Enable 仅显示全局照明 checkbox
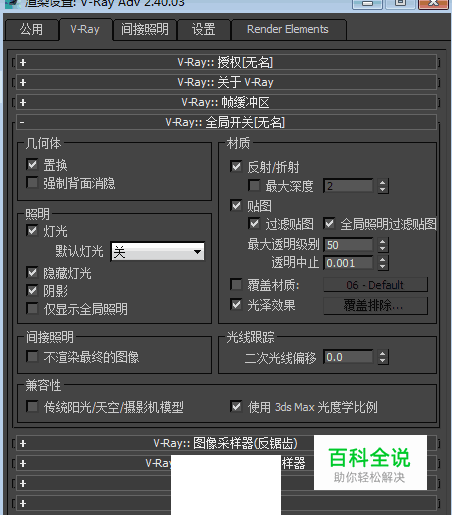This screenshot has height=515, width=452. pos(32,308)
